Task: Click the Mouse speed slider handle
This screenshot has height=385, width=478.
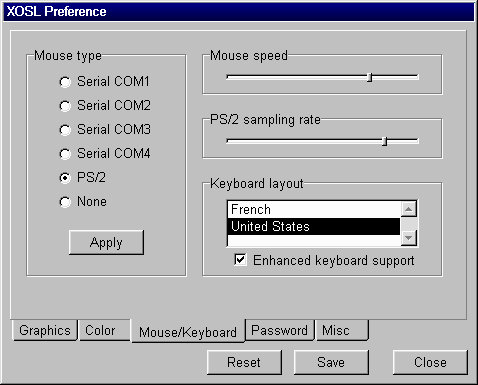Action: pyautogui.click(x=369, y=77)
